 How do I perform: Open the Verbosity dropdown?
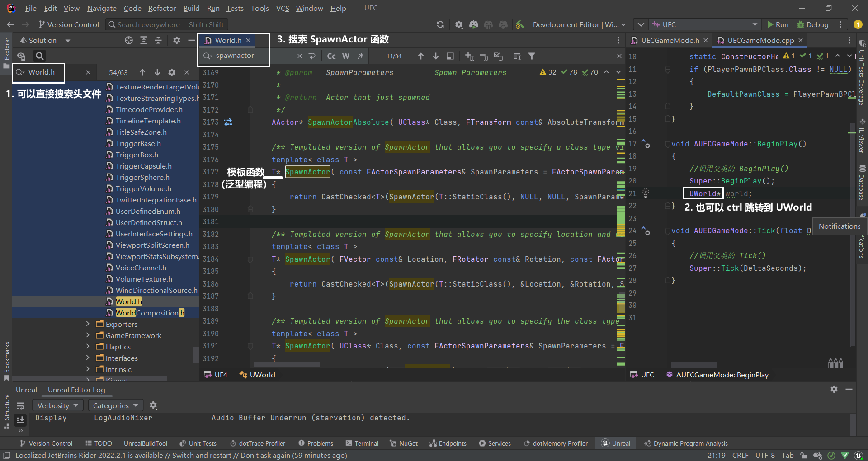tap(57, 405)
